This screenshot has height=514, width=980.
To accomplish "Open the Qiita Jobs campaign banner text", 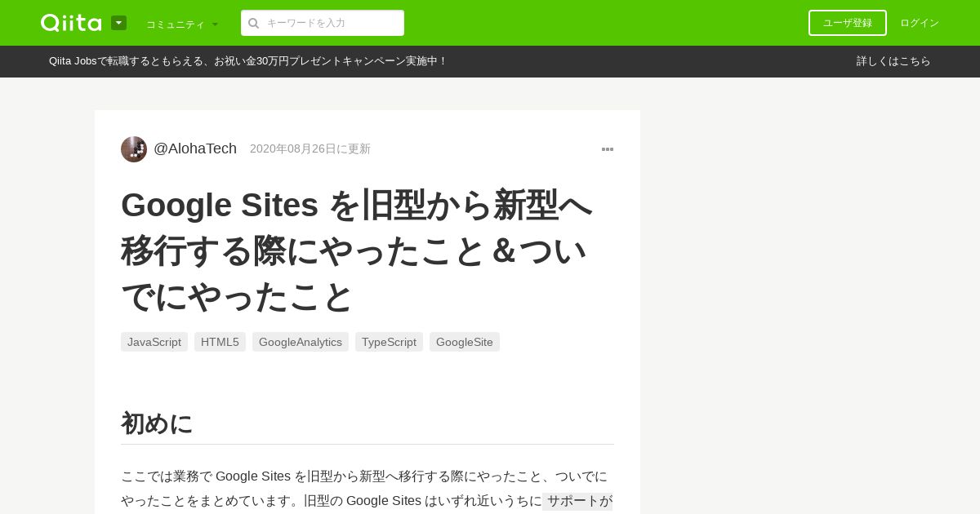I will click(248, 61).
